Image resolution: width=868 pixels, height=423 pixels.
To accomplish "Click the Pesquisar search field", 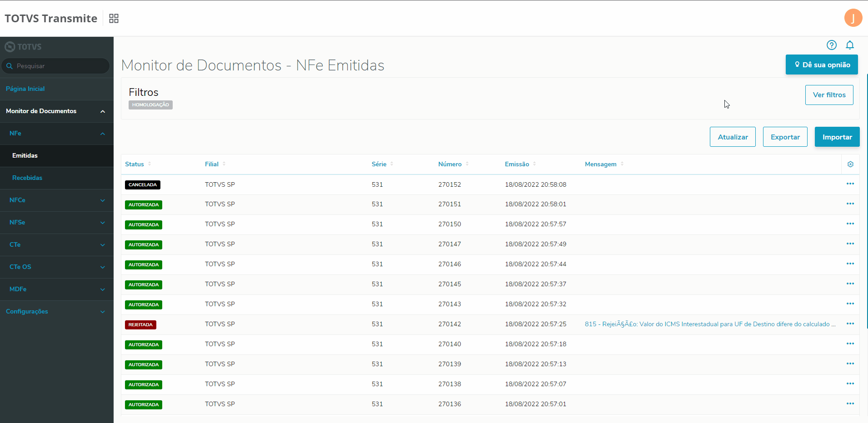I will pyautogui.click(x=59, y=66).
